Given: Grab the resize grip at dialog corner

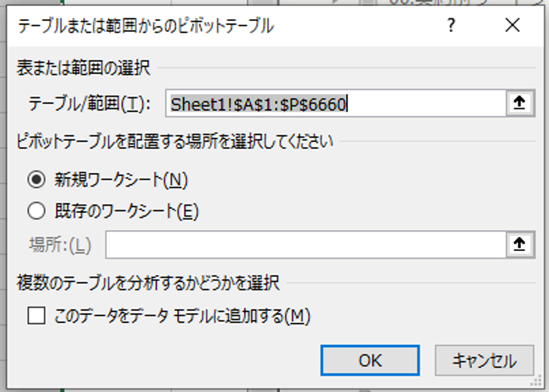Looking at the screenshot, I should click(x=536, y=382).
